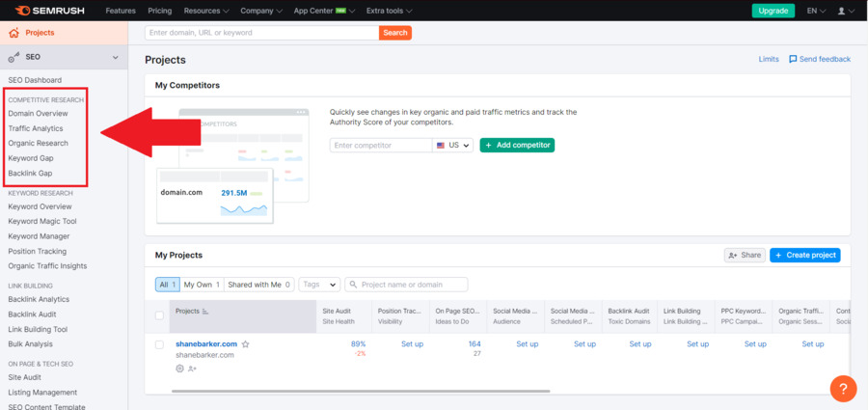Open the Extra tools dropdown
This screenshot has height=410, width=868.
pyautogui.click(x=390, y=11)
